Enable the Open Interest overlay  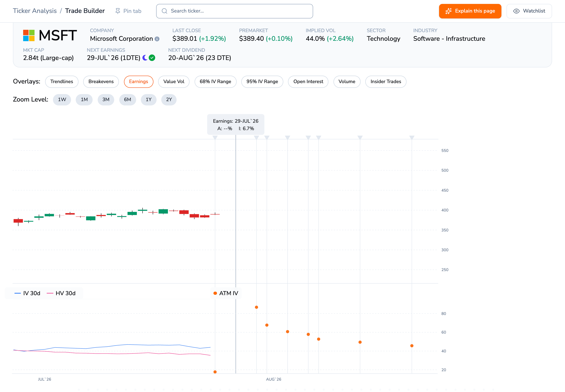tap(308, 82)
